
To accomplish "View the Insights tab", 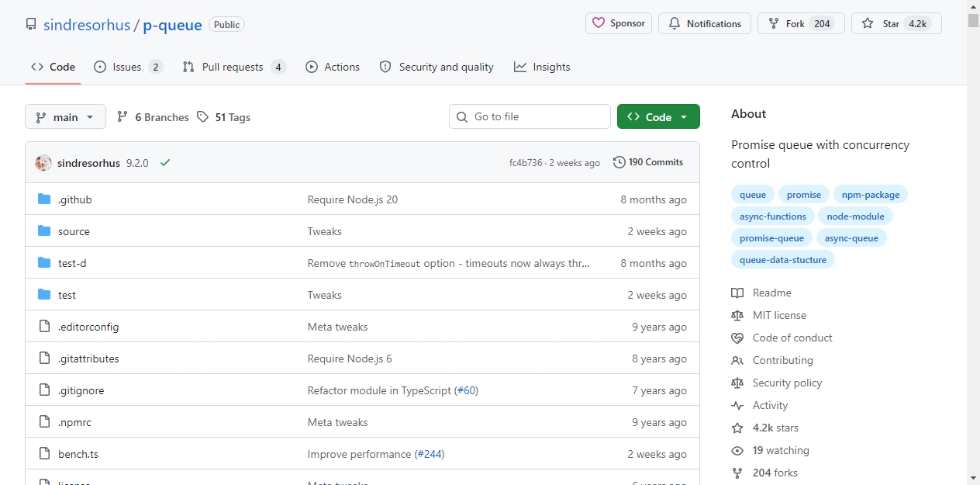I will point(542,67).
